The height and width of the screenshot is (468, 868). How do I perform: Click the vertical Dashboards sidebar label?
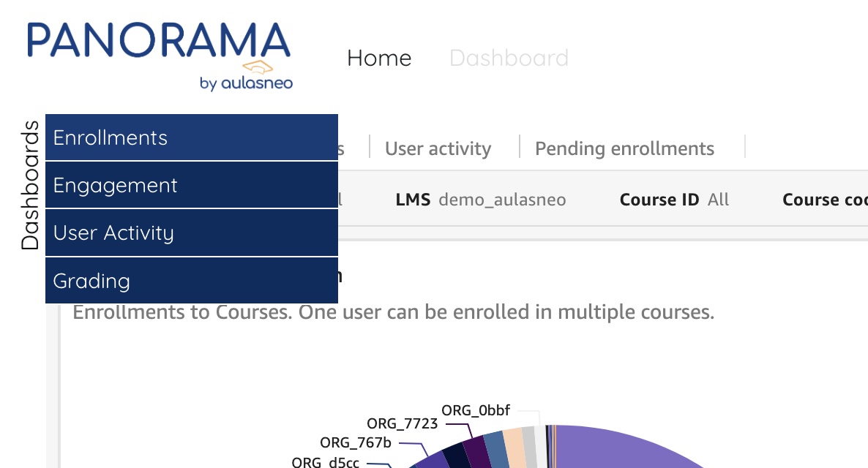(x=30, y=186)
